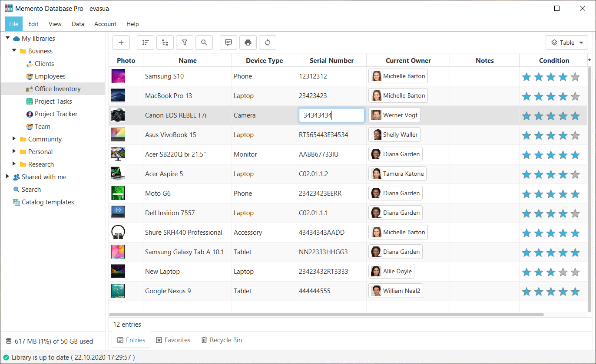This screenshot has height=364, width=596.
Task: Open the Account menu
Action: pyautogui.click(x=106, y=24)
